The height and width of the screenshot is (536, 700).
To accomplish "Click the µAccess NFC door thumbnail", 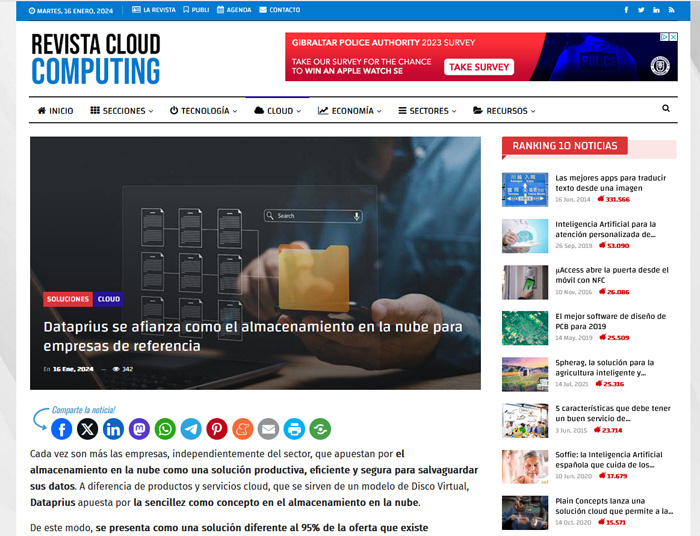I will [525, 282].
